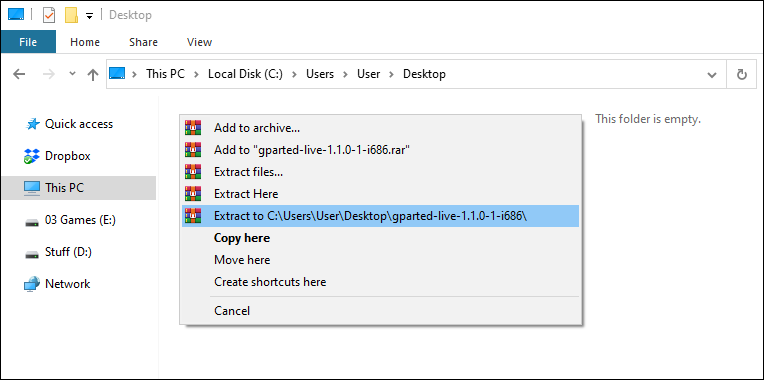Go up one folder level
Viewport: 764px width, 380px height.
[x=93, y=74]
